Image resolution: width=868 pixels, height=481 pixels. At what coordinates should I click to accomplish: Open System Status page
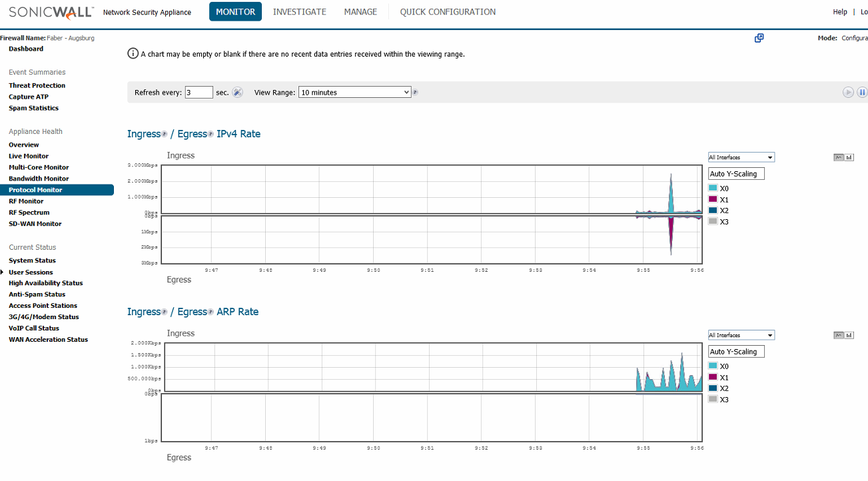tap(33, 260)
